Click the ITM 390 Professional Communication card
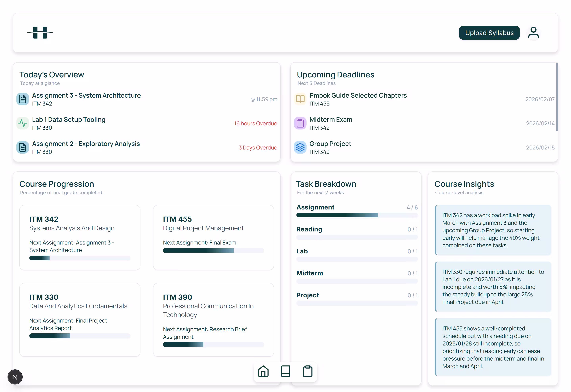 pyautogui.click(x=214, y=319)
